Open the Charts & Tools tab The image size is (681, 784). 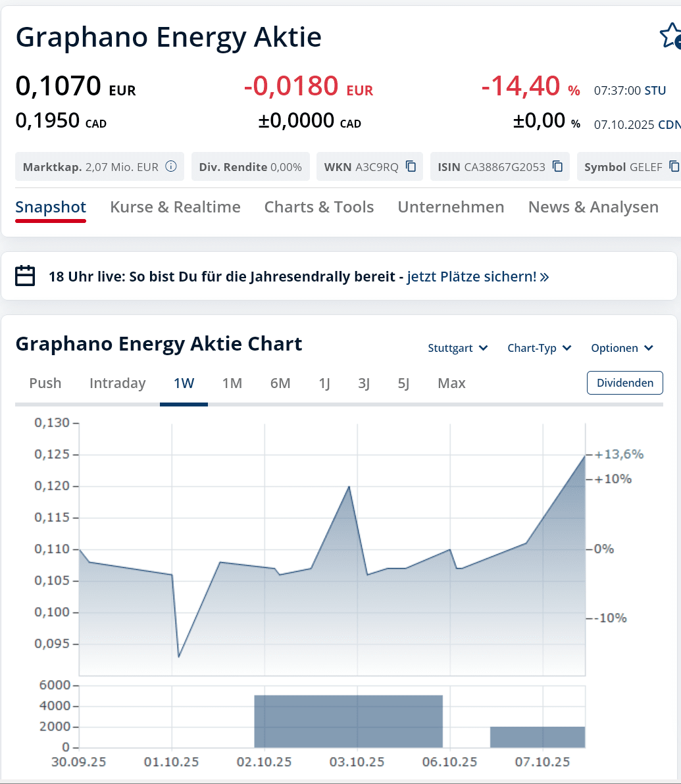point(318,207)
